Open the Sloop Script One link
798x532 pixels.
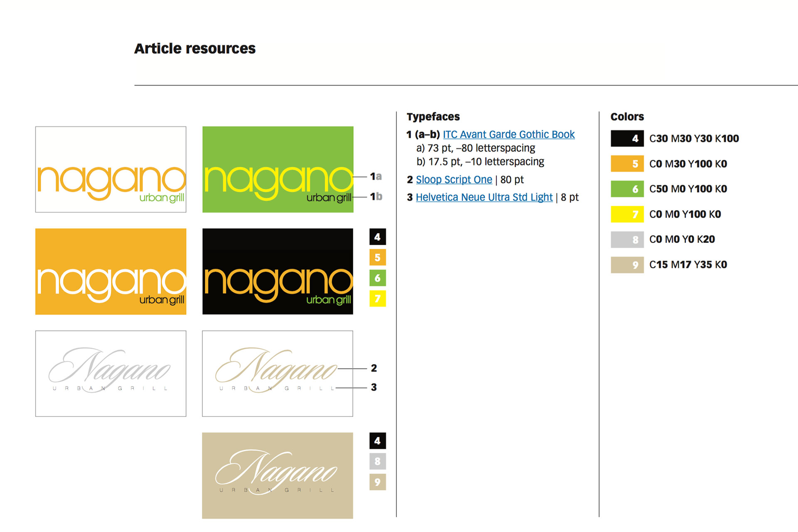click(x=454, y=180)
